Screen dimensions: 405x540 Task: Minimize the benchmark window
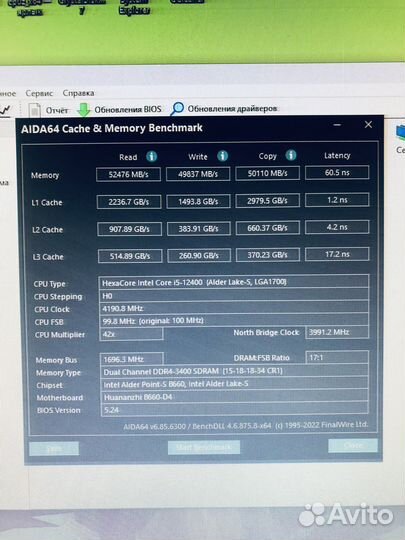pos(338,125)
